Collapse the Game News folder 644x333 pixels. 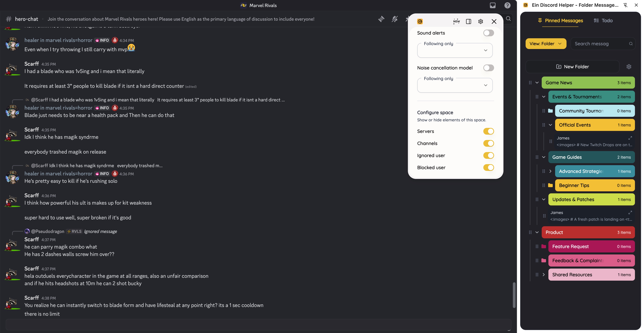(537, 83)
